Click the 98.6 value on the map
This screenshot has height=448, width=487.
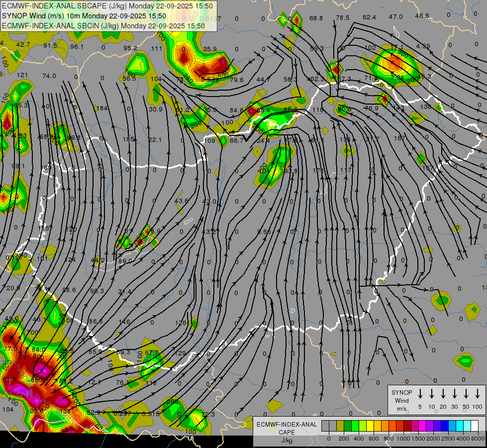coord(69,290)
